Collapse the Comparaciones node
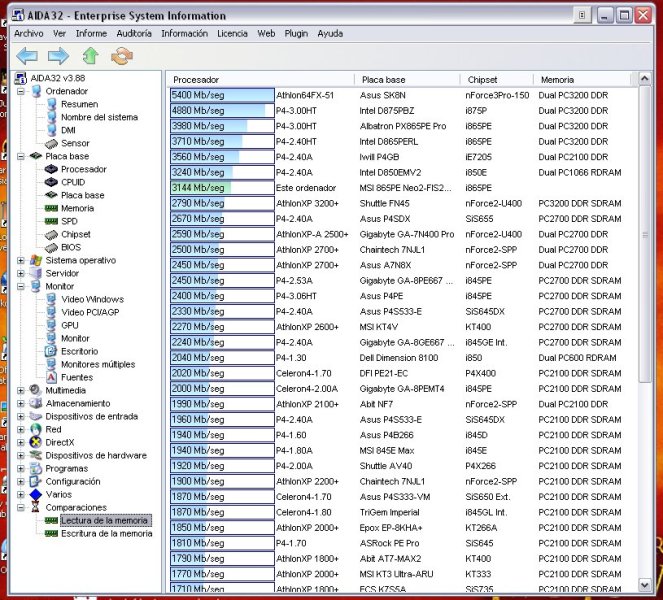663x600 pixels. tap(20, 507)
